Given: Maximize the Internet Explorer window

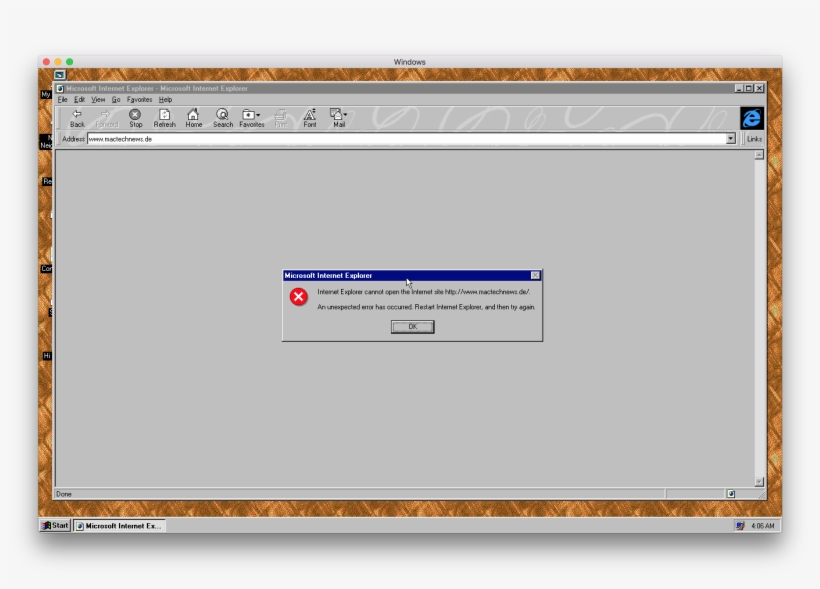Looking at the screenshot, I should (x=748, y=88).
